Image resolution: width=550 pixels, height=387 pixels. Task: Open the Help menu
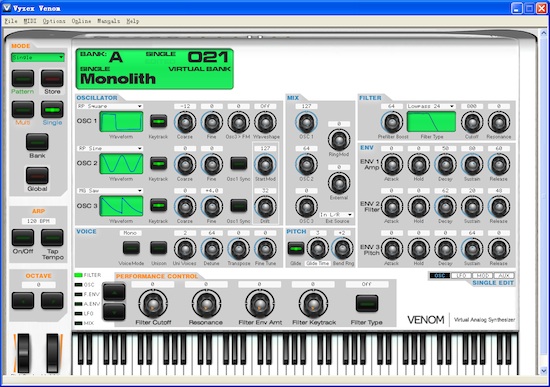tap(133, 21)
